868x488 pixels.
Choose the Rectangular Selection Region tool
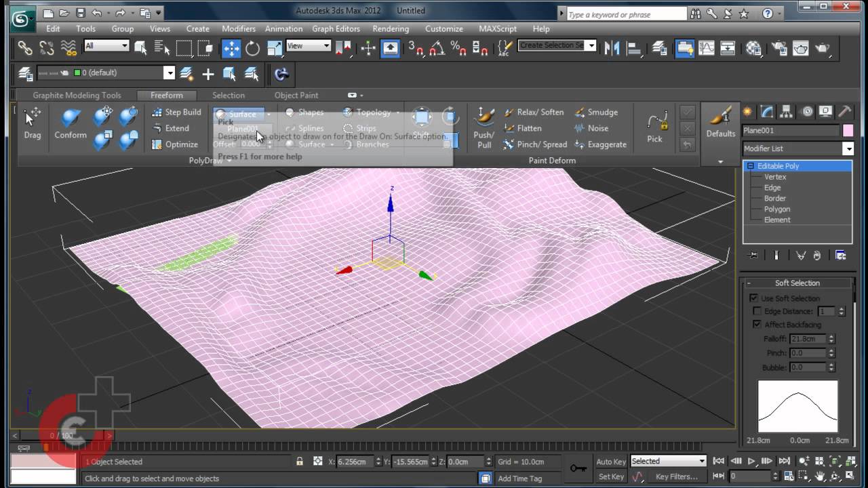tap(184, 47)
